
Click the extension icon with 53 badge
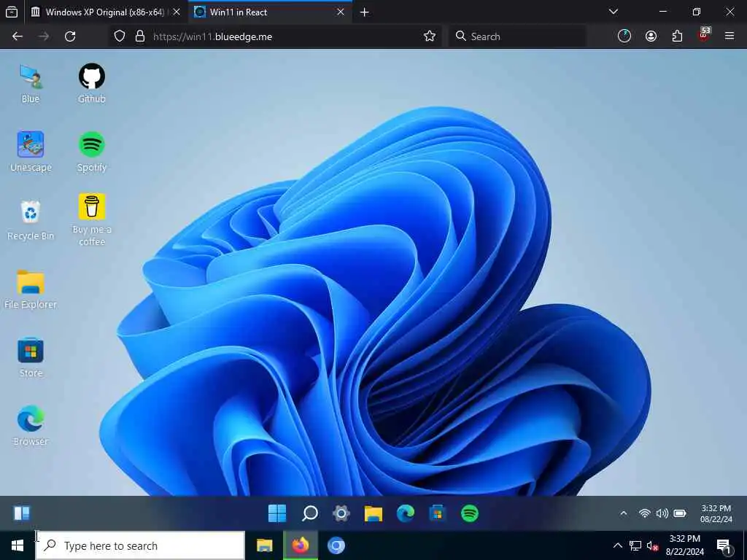pos(704,35)
